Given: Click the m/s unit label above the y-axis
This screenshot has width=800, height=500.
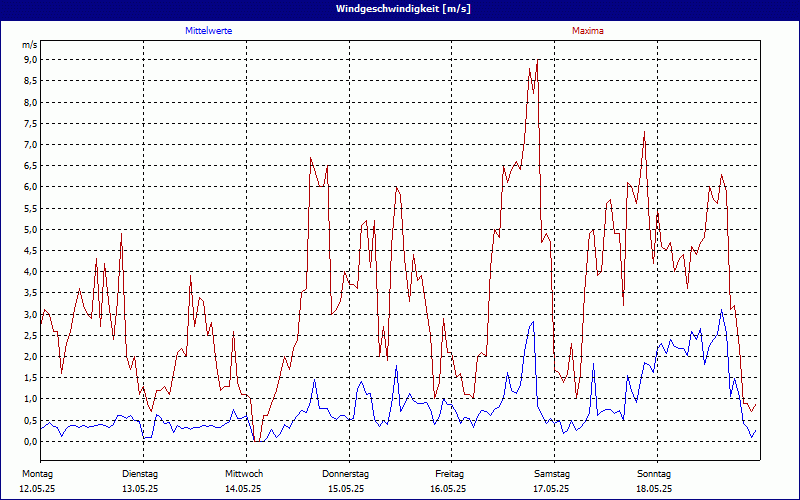Looking at the screenshot, I should [x=29, y=45].
